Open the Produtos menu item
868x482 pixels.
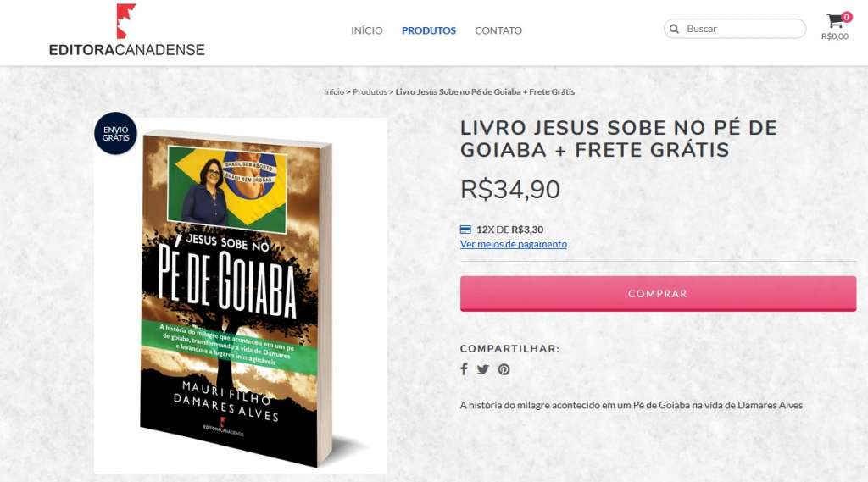428,30
